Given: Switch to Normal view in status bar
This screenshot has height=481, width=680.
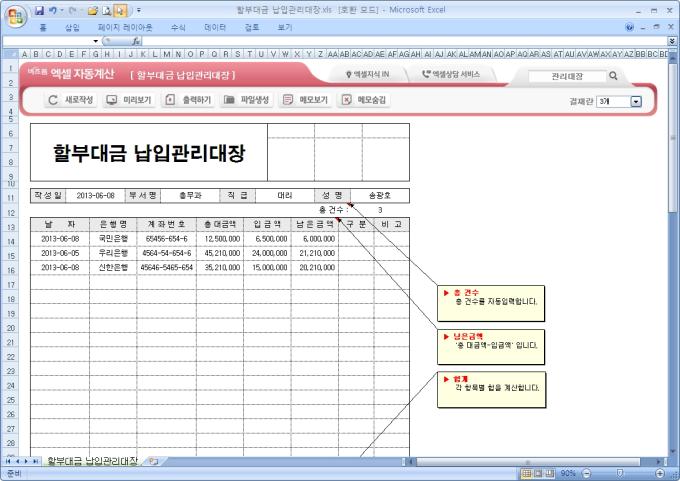Looking at the screenshot, I should (526, 473).
